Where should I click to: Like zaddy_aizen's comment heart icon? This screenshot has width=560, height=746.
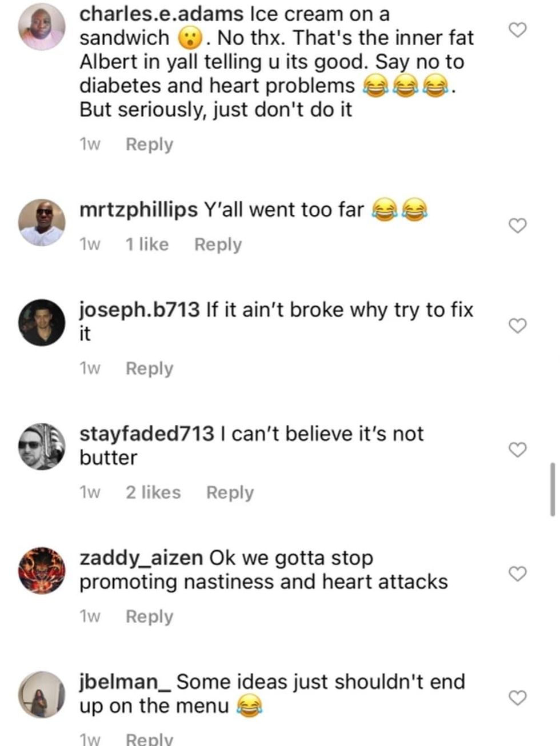pos(518,573)
